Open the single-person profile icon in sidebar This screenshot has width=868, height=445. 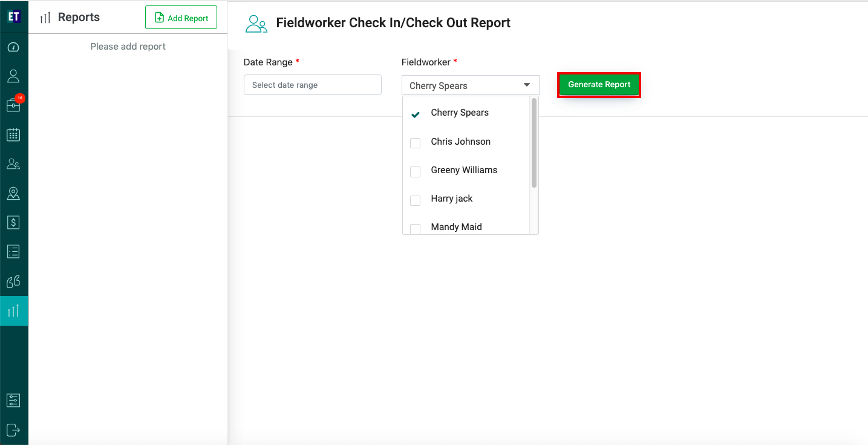coord(13,76)
